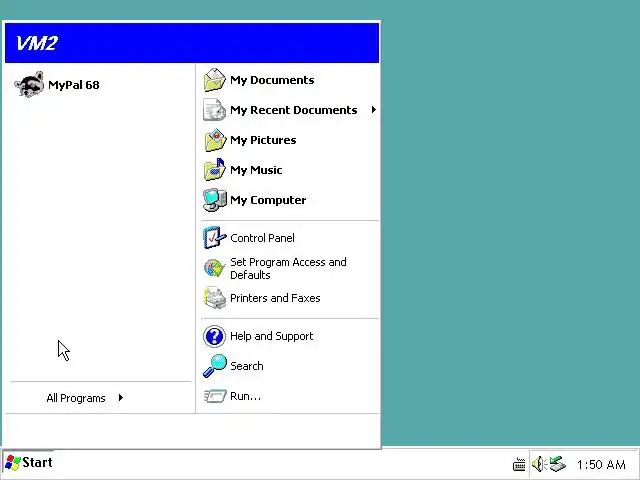Click the Start button text
This screenshot has width=640, height=480.
(x=37, y=462)
